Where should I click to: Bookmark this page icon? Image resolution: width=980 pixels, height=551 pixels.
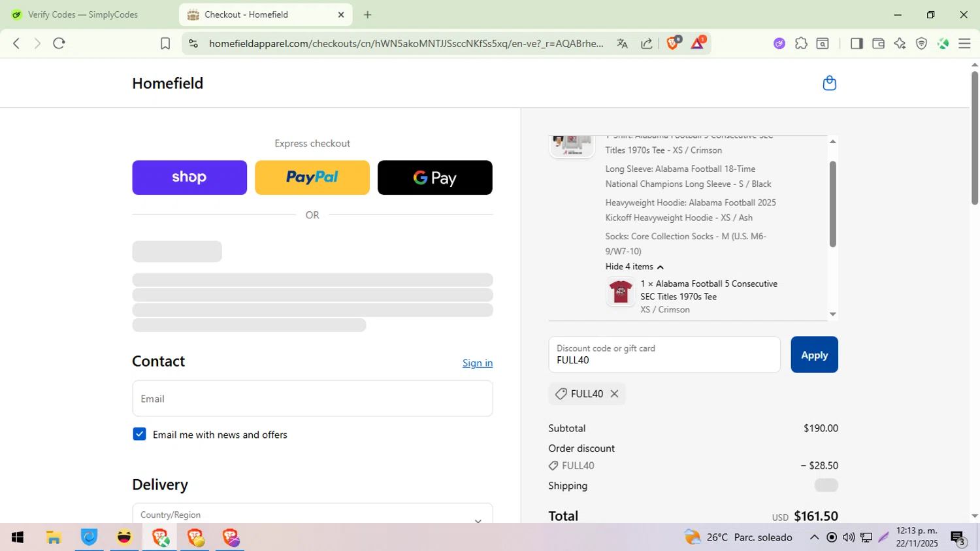tap(165, 43)
